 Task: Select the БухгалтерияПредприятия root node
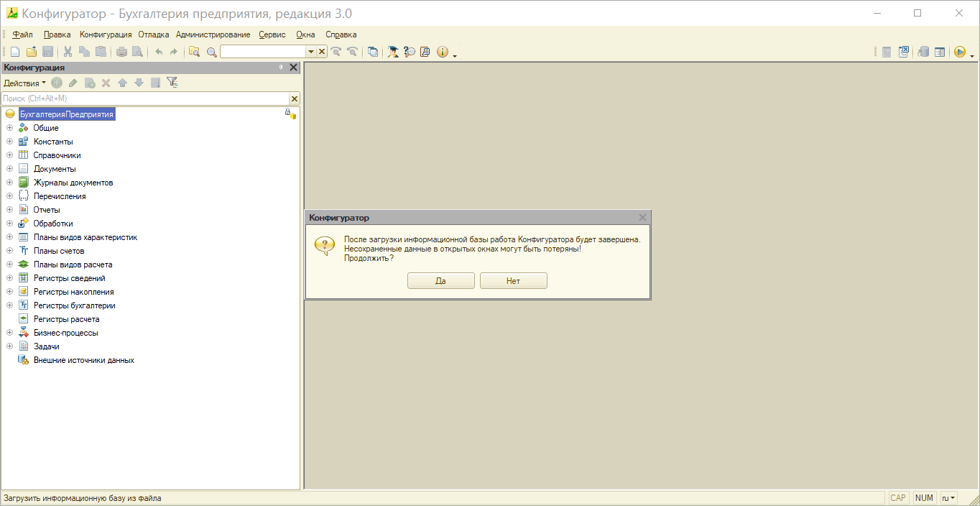click(67, 114)
